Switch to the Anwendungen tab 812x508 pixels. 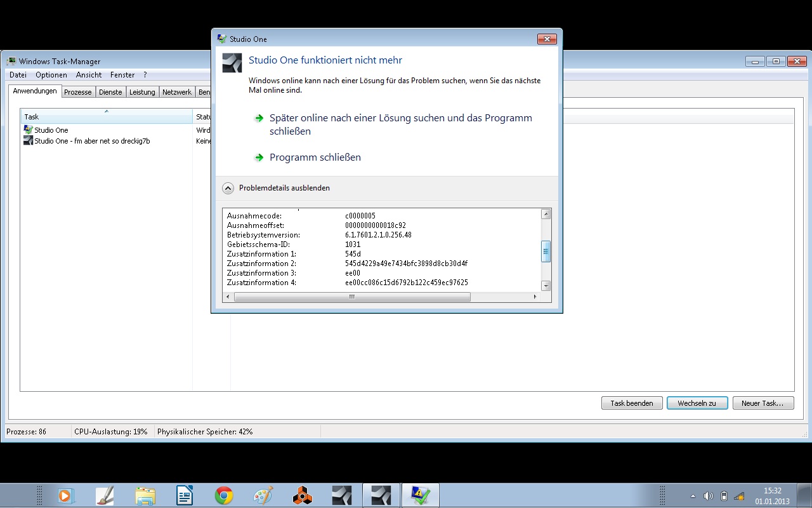(35, 91)
